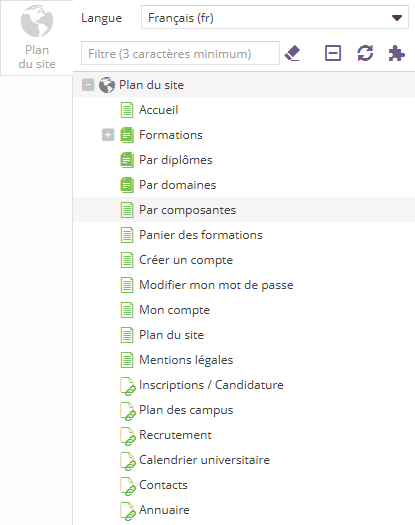Click the link-page icon for Recrutement
415x525 pixels.
(x=128, y=436)
